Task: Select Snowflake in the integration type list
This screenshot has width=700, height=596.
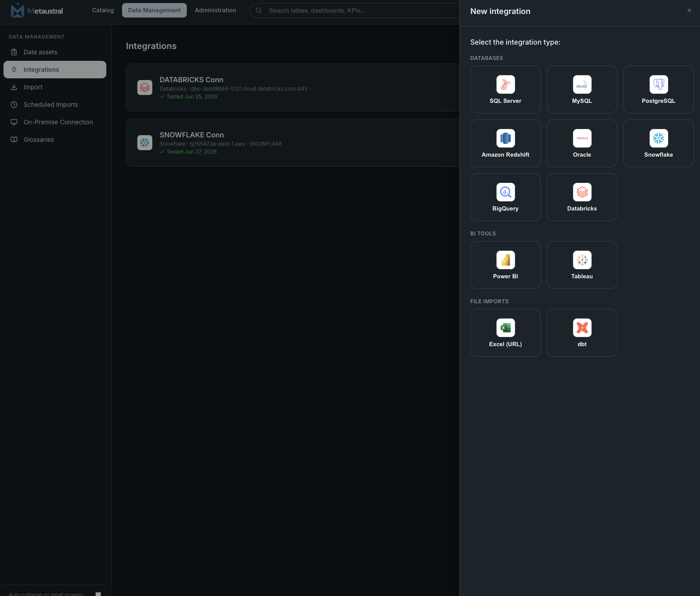Action: [x=658, y=143]
